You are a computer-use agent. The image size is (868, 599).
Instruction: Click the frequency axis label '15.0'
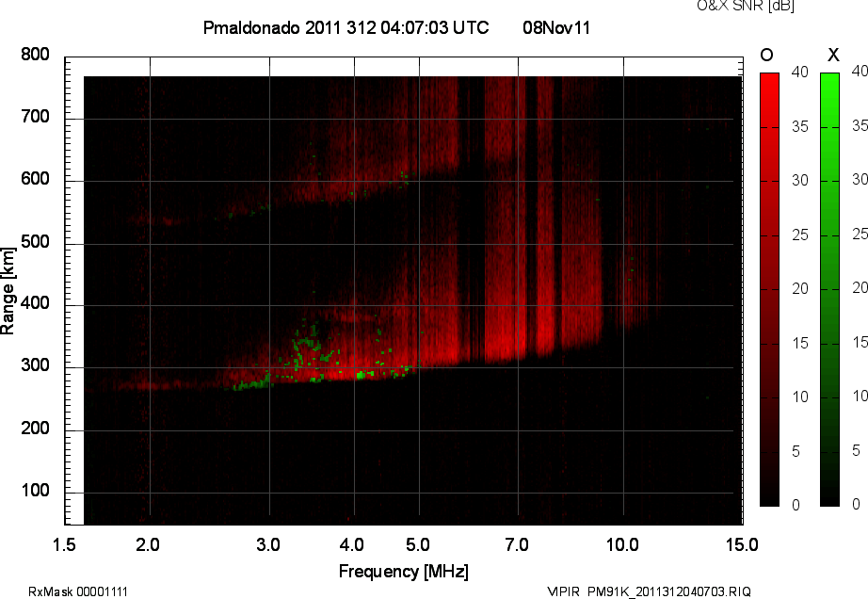coord(742,544)
